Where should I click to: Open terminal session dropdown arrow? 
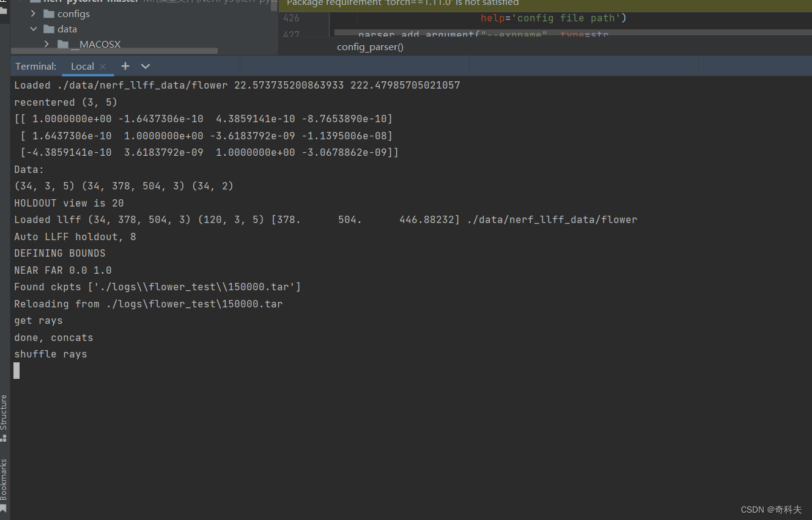point(146,66)
